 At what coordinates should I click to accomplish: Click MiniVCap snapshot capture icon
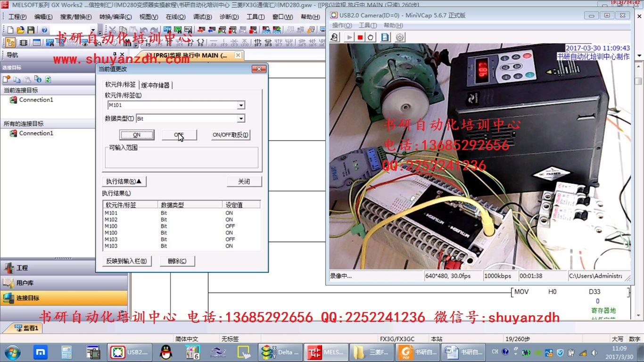[x=335, y=37]
